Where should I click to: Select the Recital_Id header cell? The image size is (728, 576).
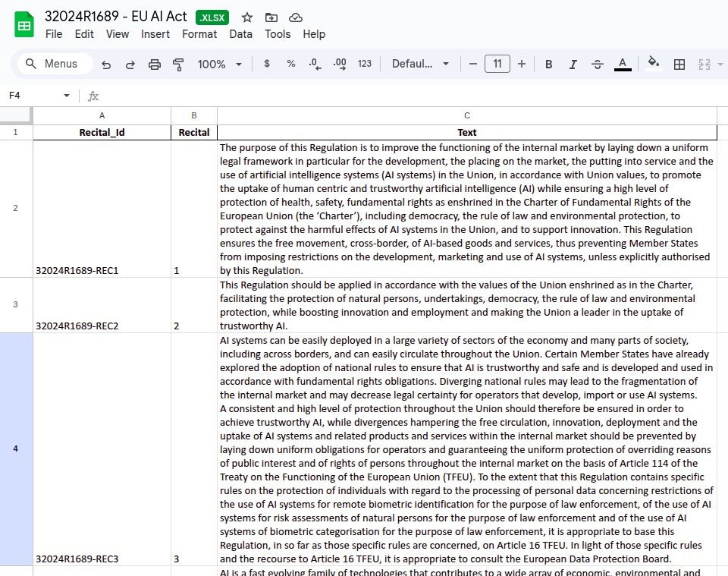point(102,132)
